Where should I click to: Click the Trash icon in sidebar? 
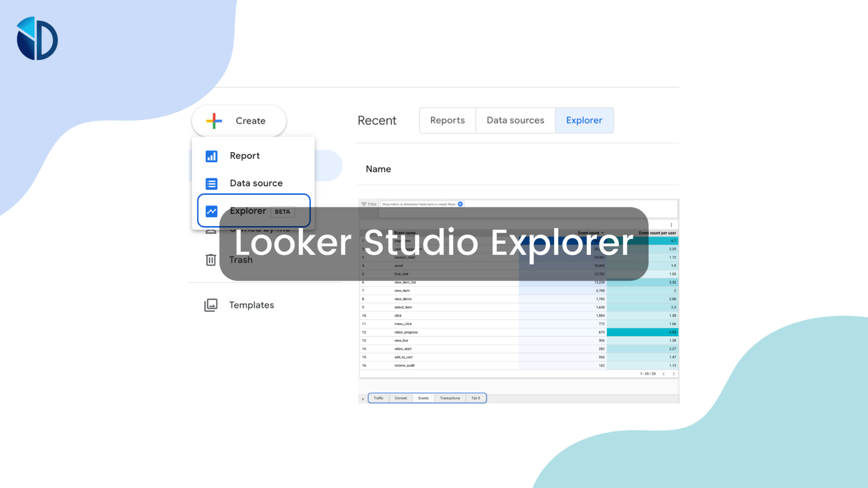pyautogui.click(x=213, y=259)
